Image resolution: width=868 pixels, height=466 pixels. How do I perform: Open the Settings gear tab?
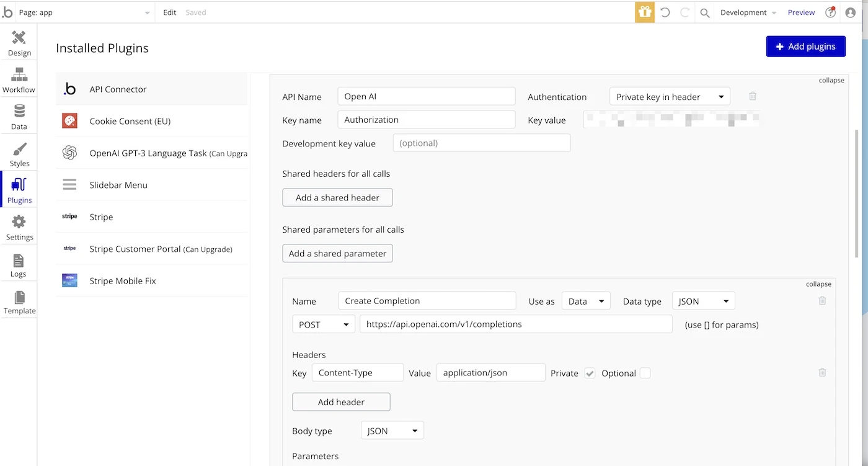pos(19,222)
